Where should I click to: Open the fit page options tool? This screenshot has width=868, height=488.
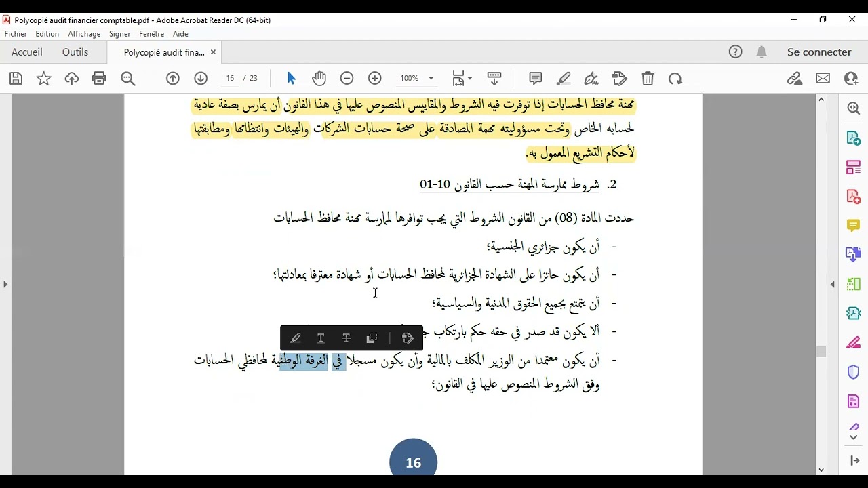point(461,79)
